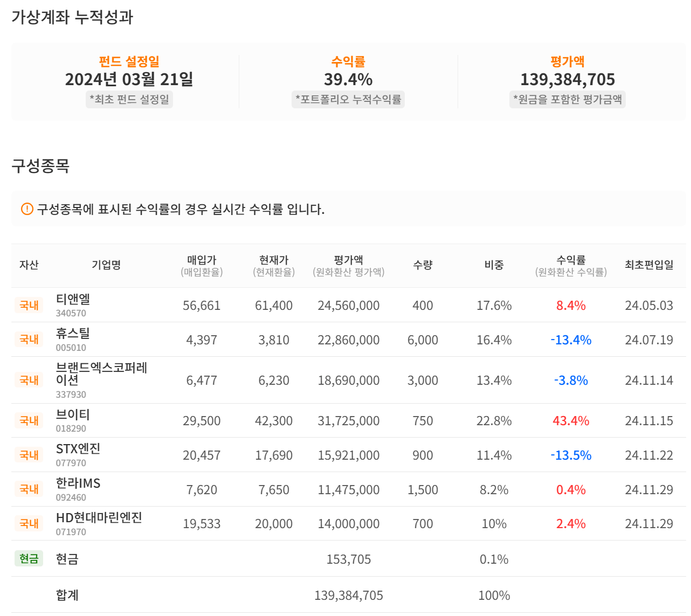Click the -13.4% return for 휴스틸

[x=571, y=340]
